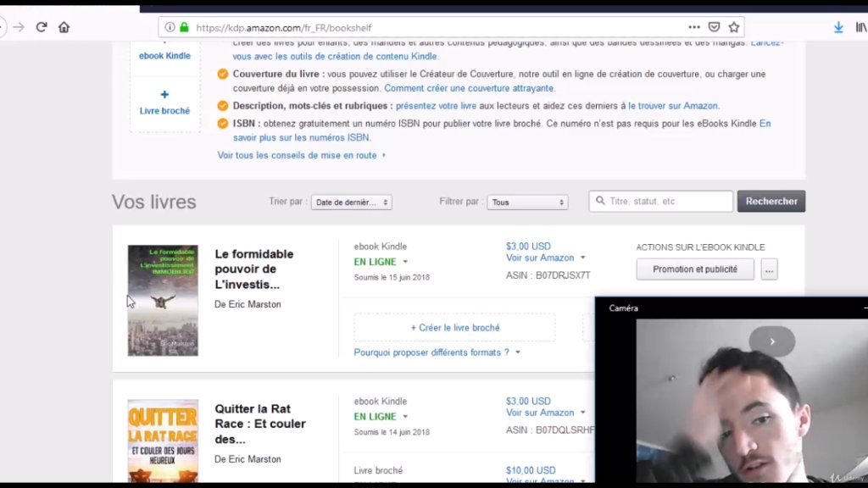Open the downloads arrow icon
Image resolution: width=868 pixels, height=488 pixels.
click(838, 27)
